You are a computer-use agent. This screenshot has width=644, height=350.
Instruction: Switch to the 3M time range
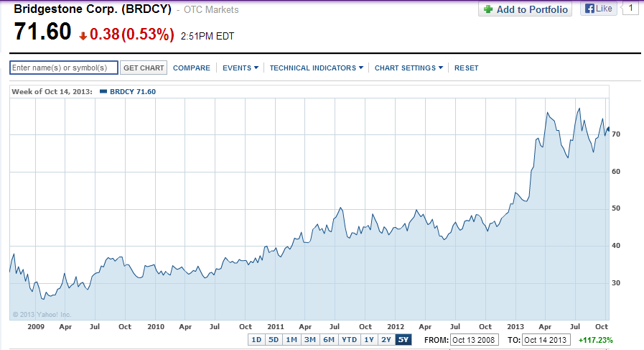point(309,340)
